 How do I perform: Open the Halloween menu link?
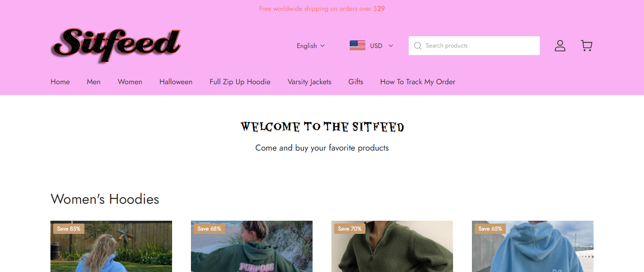176,82
